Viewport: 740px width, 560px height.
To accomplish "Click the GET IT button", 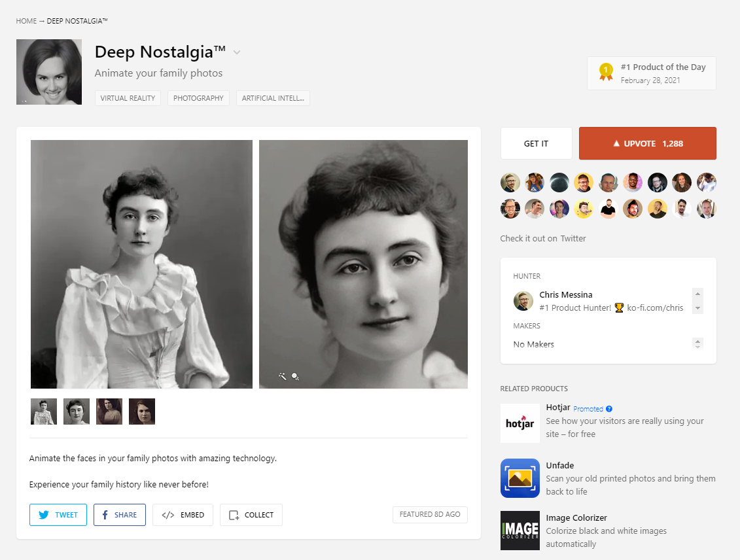I will click(x=536, y=143).
